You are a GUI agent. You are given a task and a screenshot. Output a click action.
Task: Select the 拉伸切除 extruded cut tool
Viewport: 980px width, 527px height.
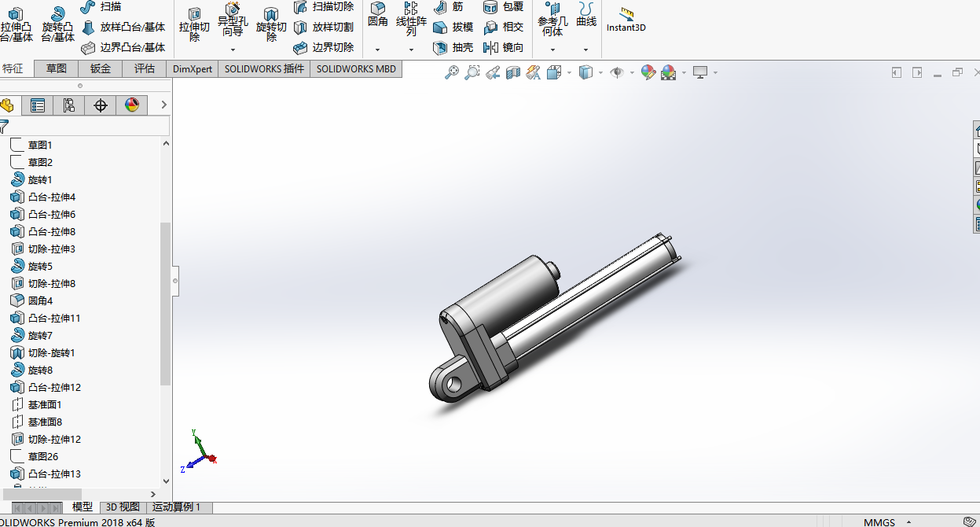point(194,24)
